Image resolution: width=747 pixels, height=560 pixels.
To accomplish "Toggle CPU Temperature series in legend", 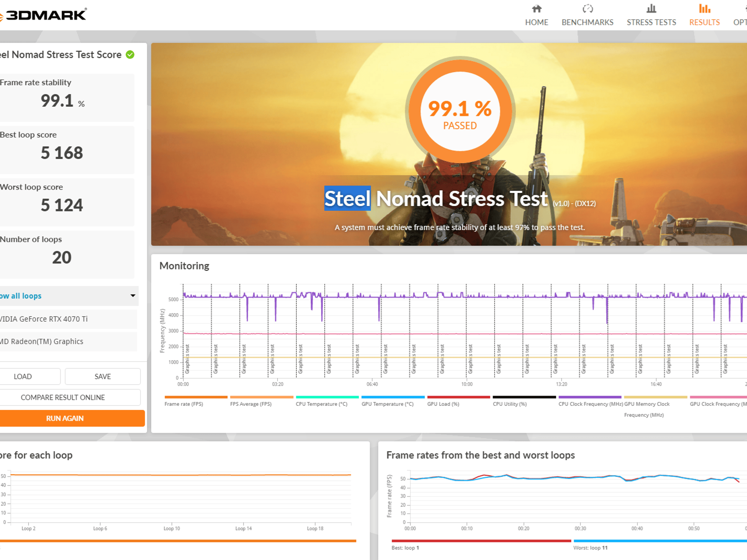I will pyautogui.click(x=327, y=401).
